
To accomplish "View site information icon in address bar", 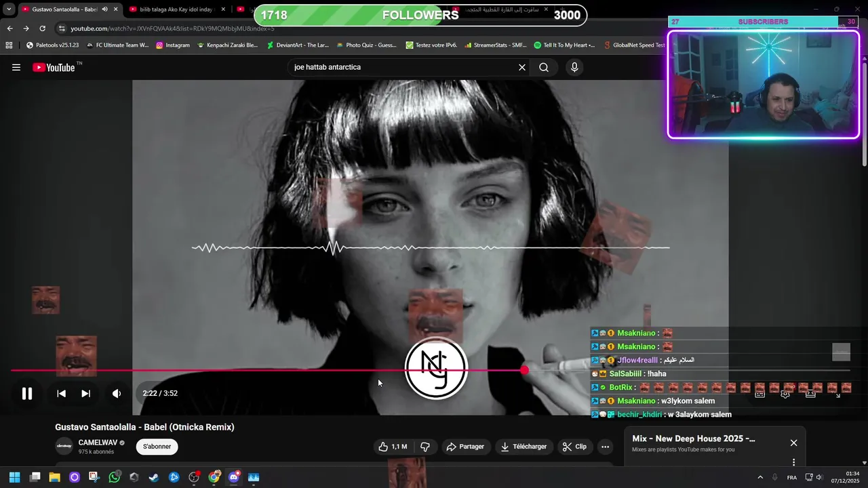I will [62, 28].
